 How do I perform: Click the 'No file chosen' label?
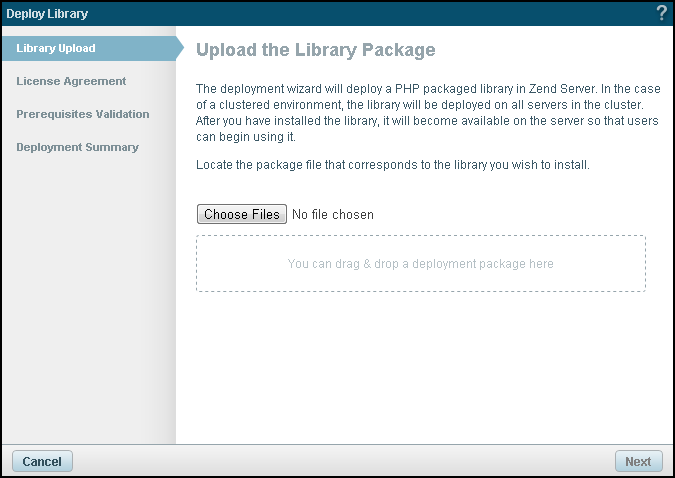tap(333, 214)
